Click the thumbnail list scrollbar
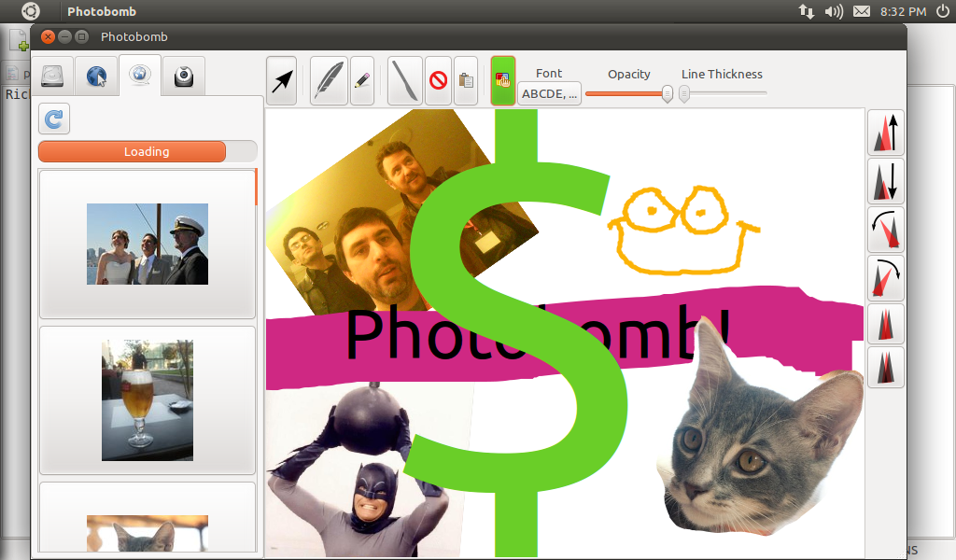This screenshot has height=560, width=956. tap(257, 188)
